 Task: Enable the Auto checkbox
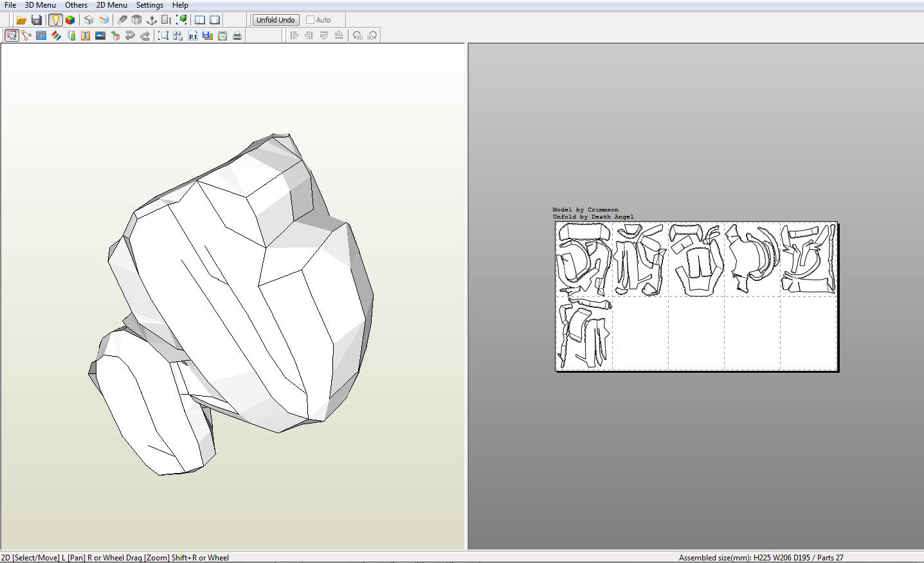pos(311,20)
